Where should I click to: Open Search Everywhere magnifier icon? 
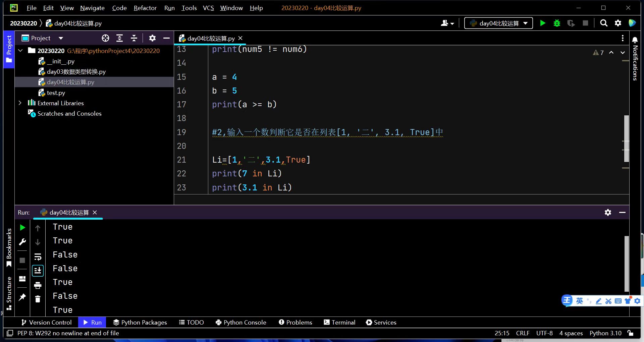coord(604,23)
